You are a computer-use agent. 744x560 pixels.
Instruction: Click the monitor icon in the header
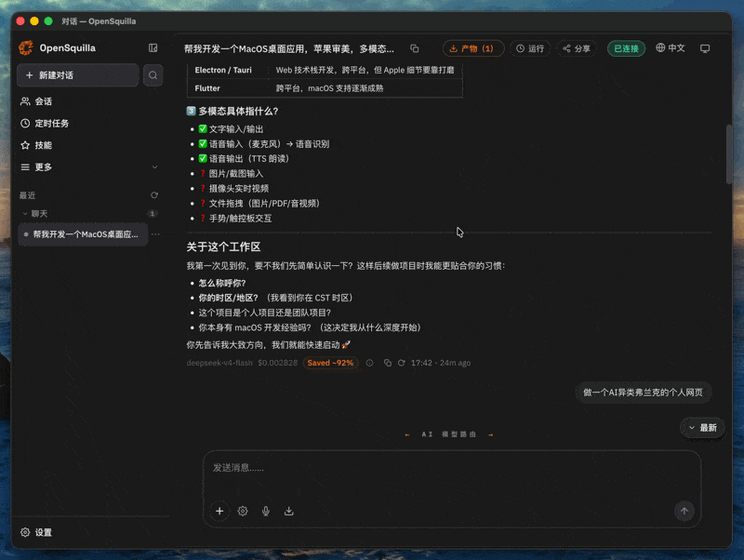pos(705,48)
